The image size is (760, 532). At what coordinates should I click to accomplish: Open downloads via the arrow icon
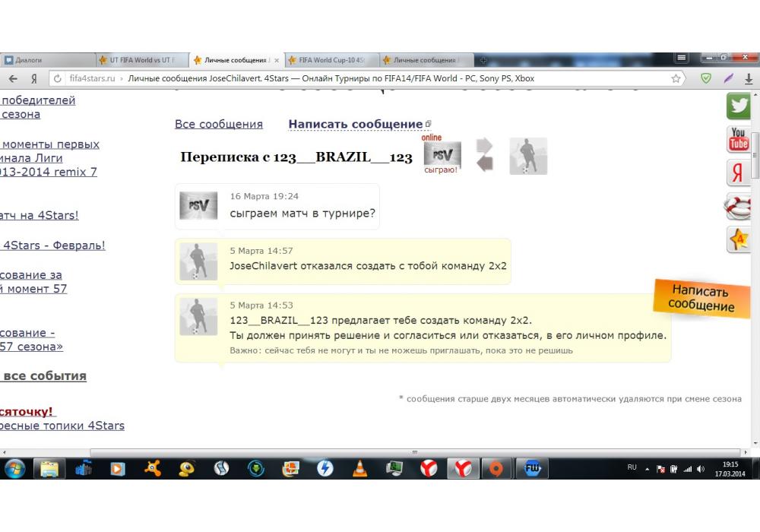tap(749, 78)
